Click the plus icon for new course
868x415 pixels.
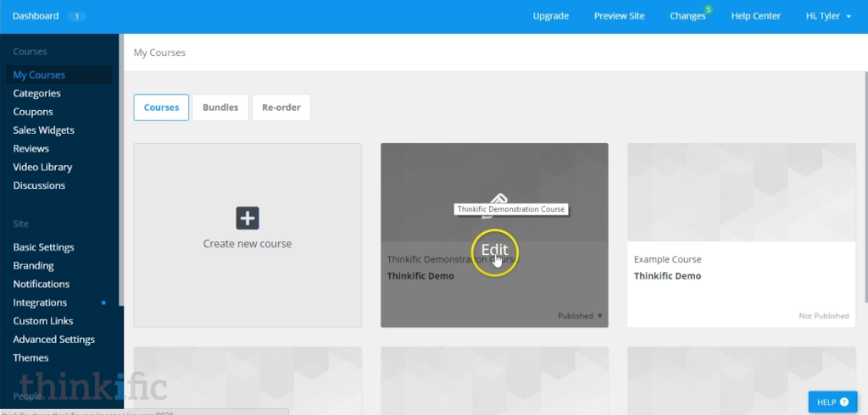click(248, 218)
